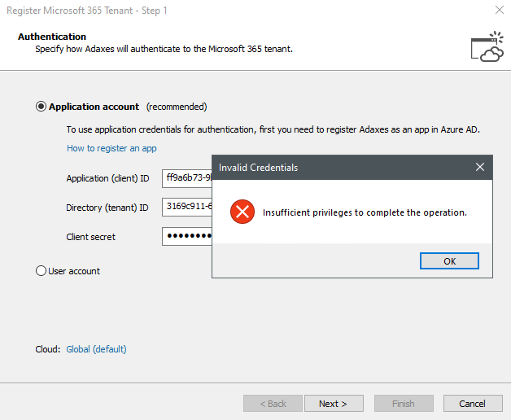This screenshot has height=420, width=511.
Task: Click the Next > button
Action: 334,404
